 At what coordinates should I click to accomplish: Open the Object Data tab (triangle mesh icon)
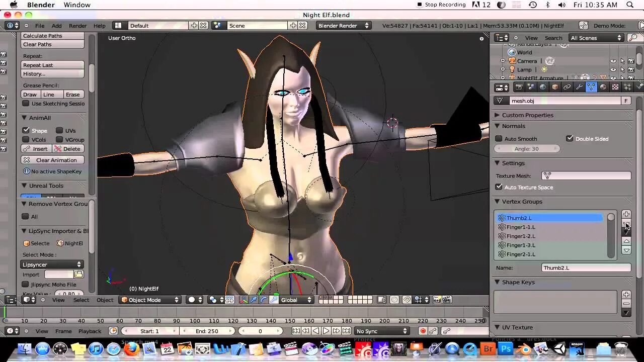click(591, 87)
